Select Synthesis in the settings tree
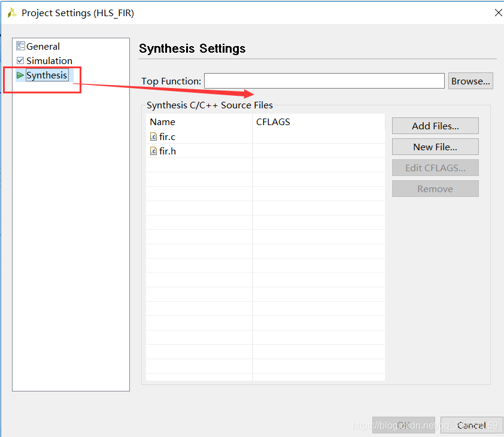This screenshot has width=504, height=437. [47, 75]
